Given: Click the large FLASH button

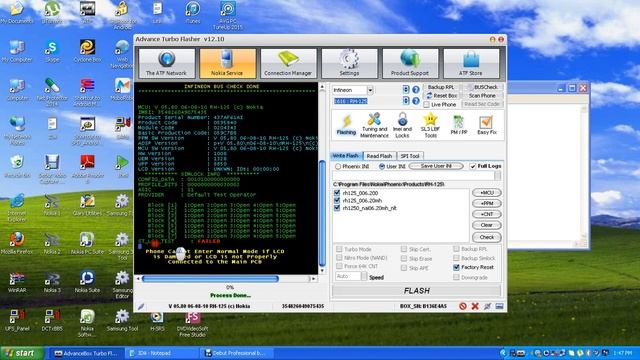Looking at the screenshot, I should (416, 291).
